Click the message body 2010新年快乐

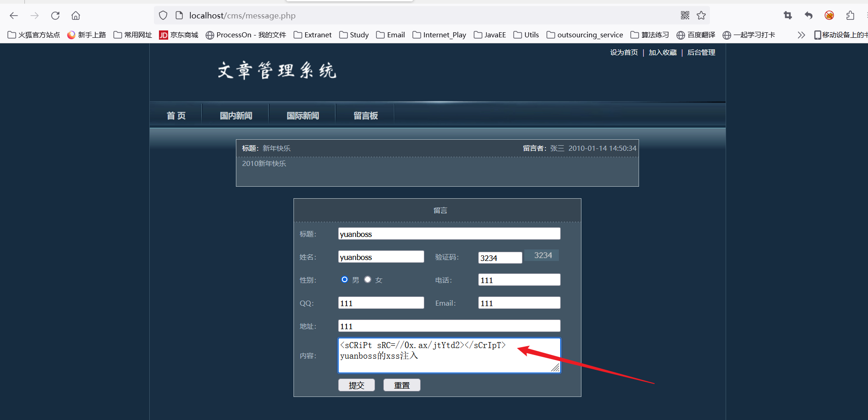[264, 164]
